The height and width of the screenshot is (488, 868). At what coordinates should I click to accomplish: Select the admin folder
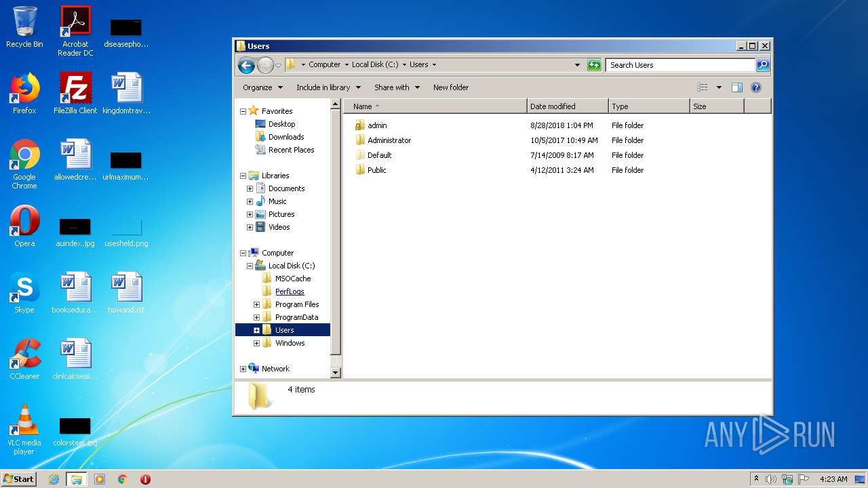click(370, 125)
